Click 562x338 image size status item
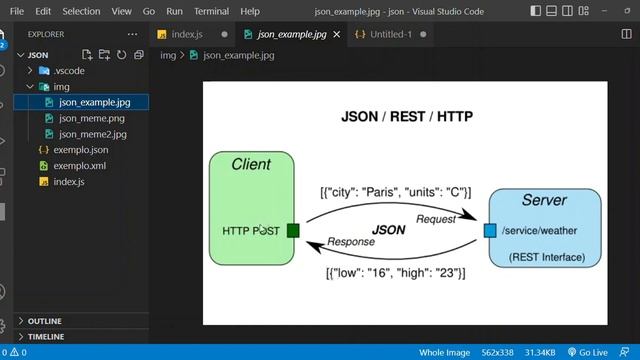640x360 pixels. click(x=497, y=352)
